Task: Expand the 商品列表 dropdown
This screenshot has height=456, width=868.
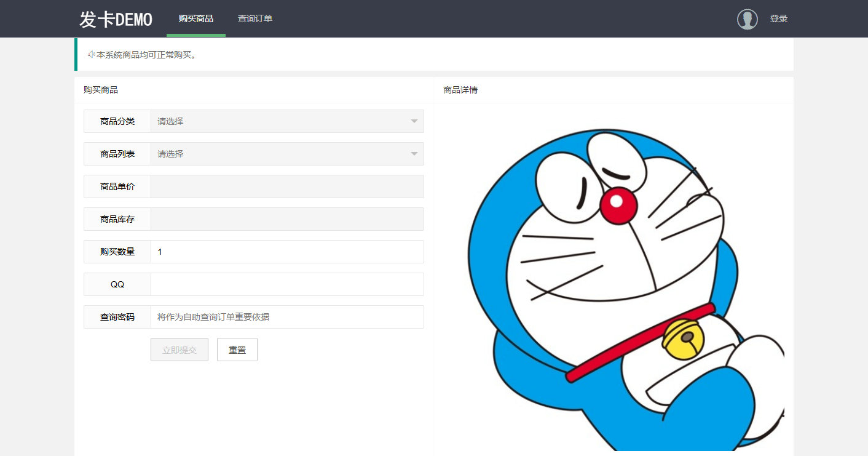Action: pos(287,154)
